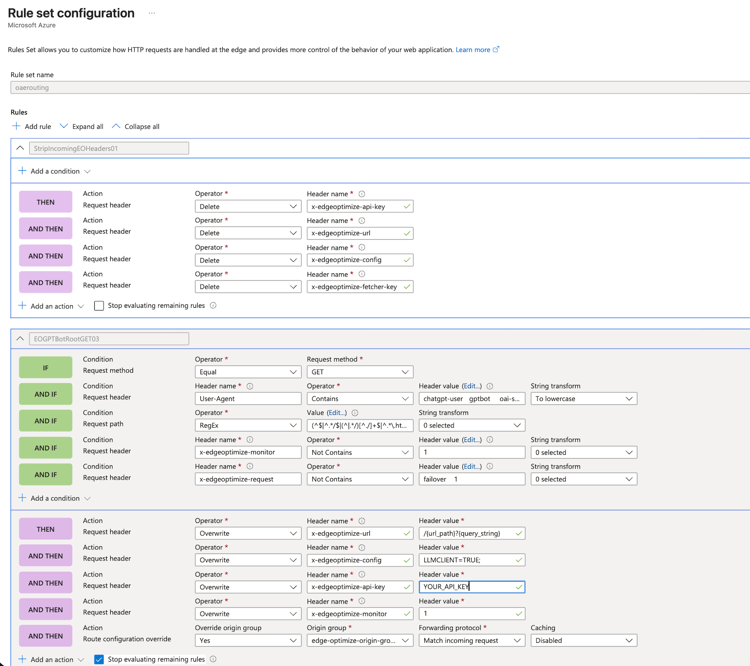The height and width of the screenshot is (666, 750).
Task: Open Delete operator dropdown for x-edgeoptimize-config
Action: point(248,260)
